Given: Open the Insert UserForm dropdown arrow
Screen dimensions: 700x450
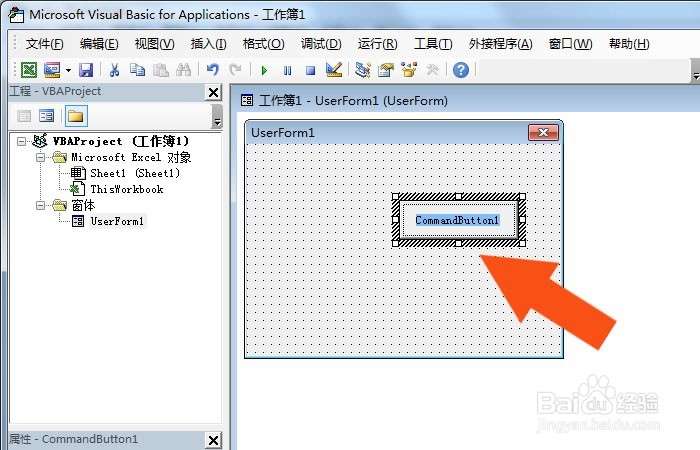Looking at the screenshot, I should [68, 70].
